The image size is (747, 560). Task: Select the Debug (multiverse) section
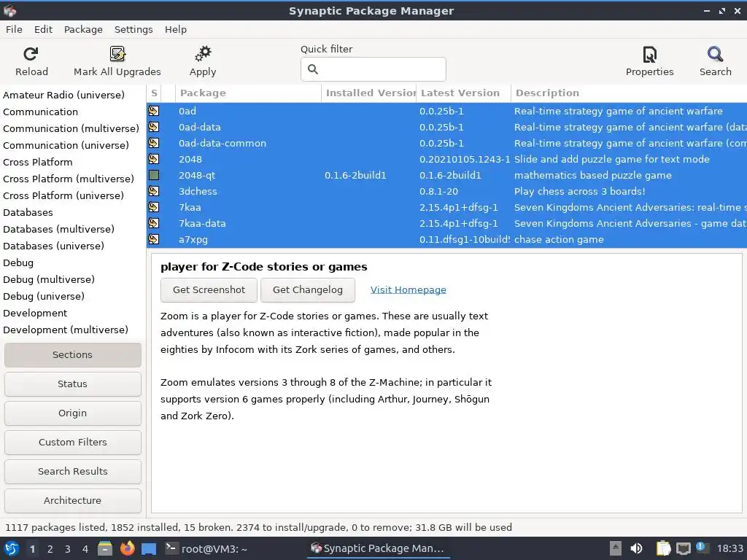tap(49, 279)
